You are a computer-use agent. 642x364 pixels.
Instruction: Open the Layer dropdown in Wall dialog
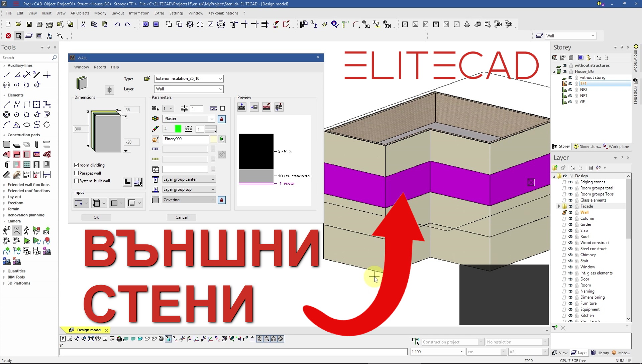pos(220,89)
